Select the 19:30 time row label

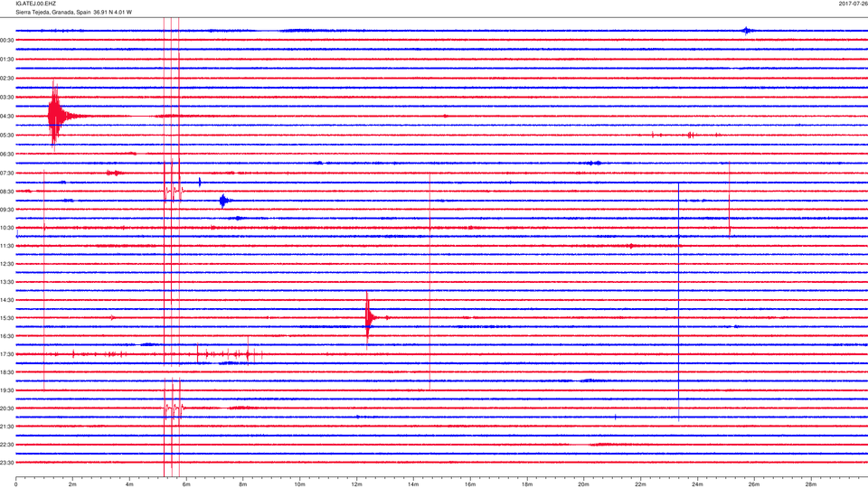pyautogui.click(x=7, y=390)
